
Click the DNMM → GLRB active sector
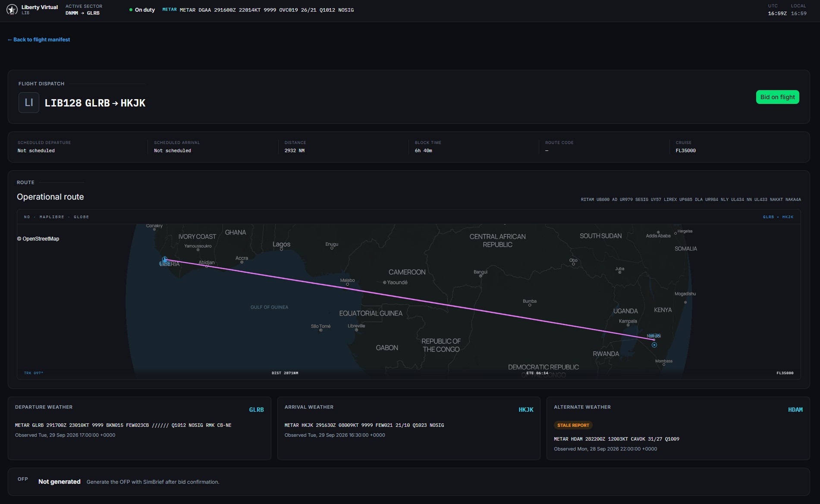click(82, 13)
